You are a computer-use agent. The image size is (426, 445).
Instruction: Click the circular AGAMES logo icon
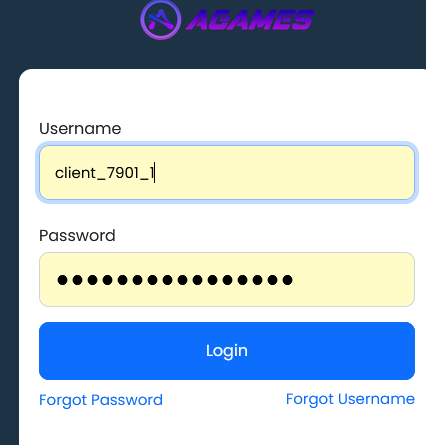tap(161, 20)
